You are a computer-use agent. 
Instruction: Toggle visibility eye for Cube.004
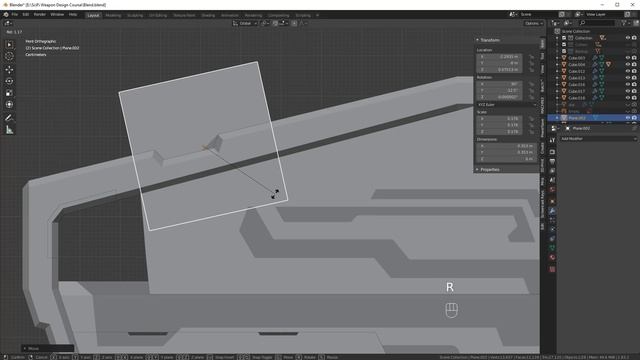coord(628,64)
